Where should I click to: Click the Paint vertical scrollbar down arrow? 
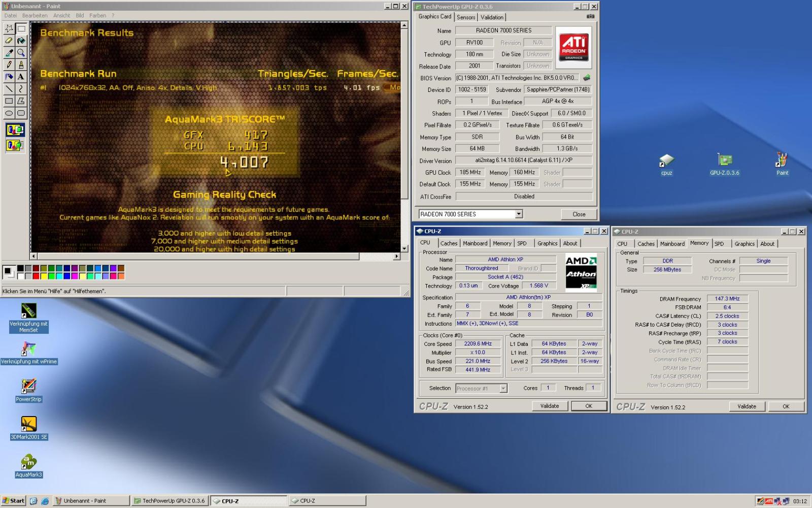(404, 248)
